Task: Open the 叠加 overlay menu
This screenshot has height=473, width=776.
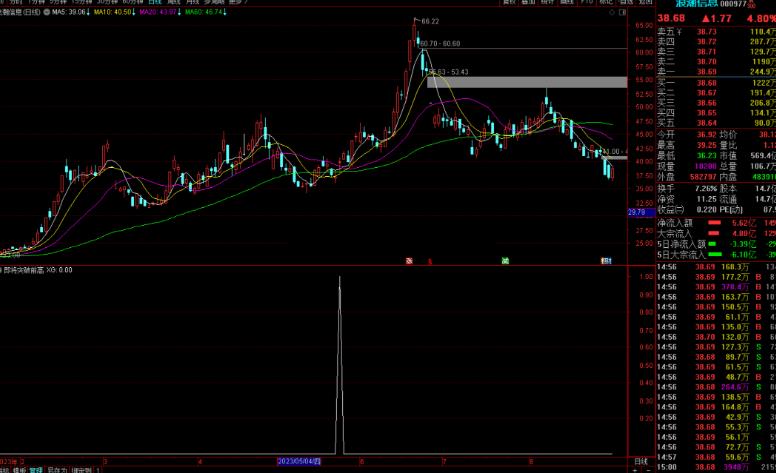Action: pos(529,2)
